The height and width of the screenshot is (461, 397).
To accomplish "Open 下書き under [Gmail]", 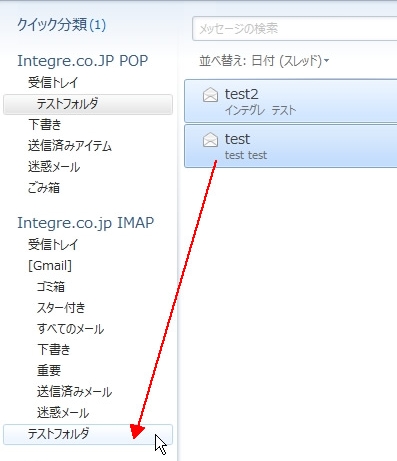I will click(54, 350).
